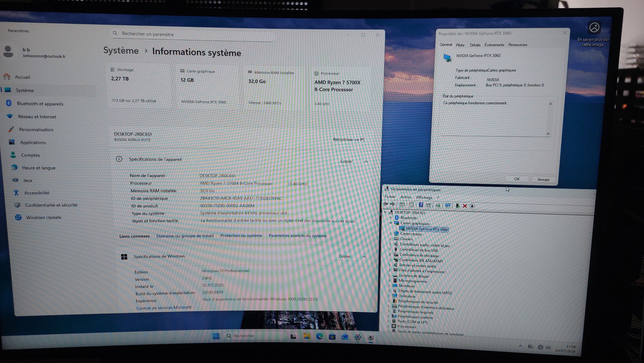The image size is (644, 363).
Task: Click OK in NVIDIA GeForce RTX 3060 properties
Action: pyautogui.click(x=517, y=179)
